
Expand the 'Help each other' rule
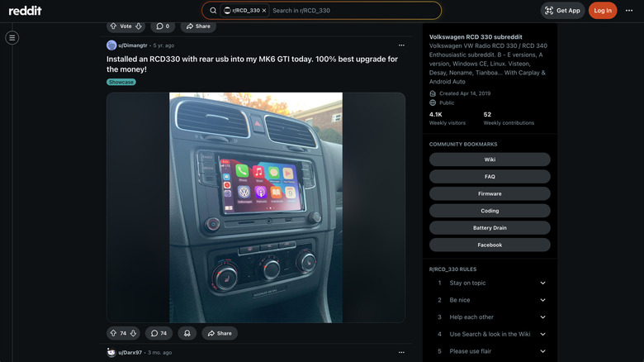pyautogui.click(x=542, y=317)
